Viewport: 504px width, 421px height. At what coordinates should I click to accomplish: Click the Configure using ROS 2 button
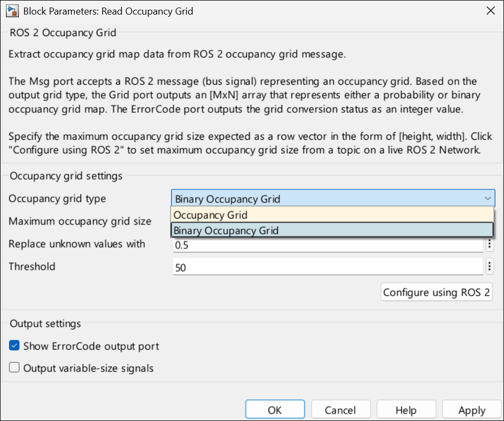click(436, 292)
